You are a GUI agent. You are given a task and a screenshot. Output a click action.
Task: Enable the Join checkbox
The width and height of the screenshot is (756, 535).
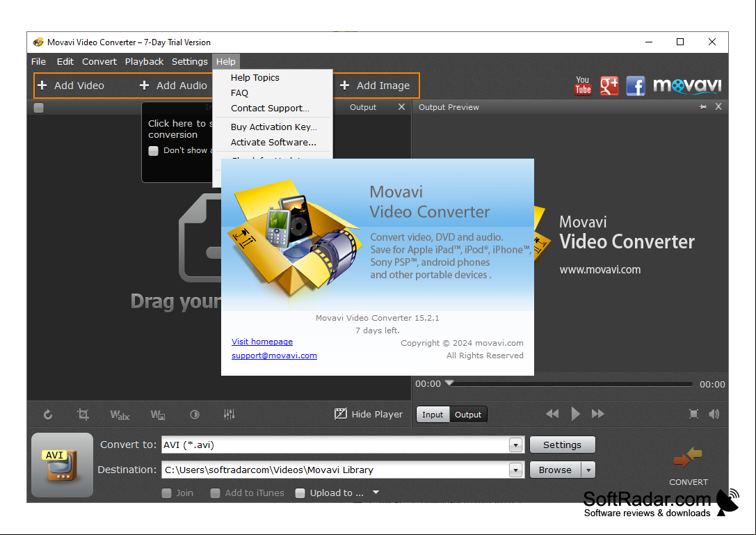167,493
